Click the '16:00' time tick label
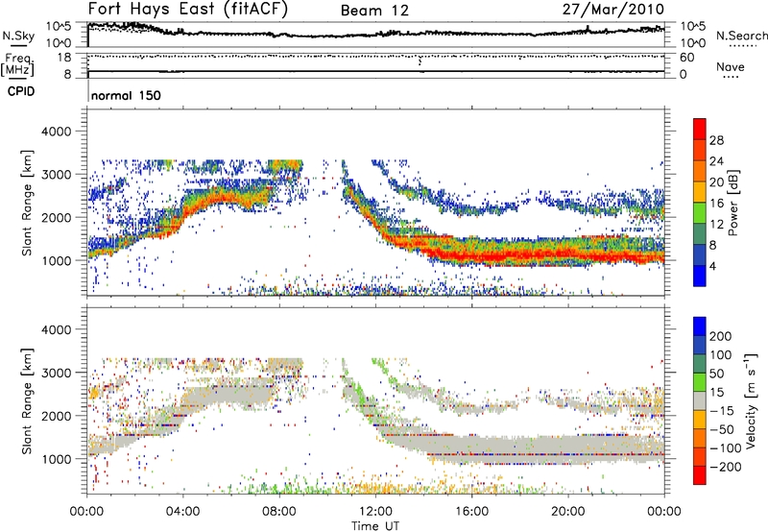768x532 pixels. point(471,512)
